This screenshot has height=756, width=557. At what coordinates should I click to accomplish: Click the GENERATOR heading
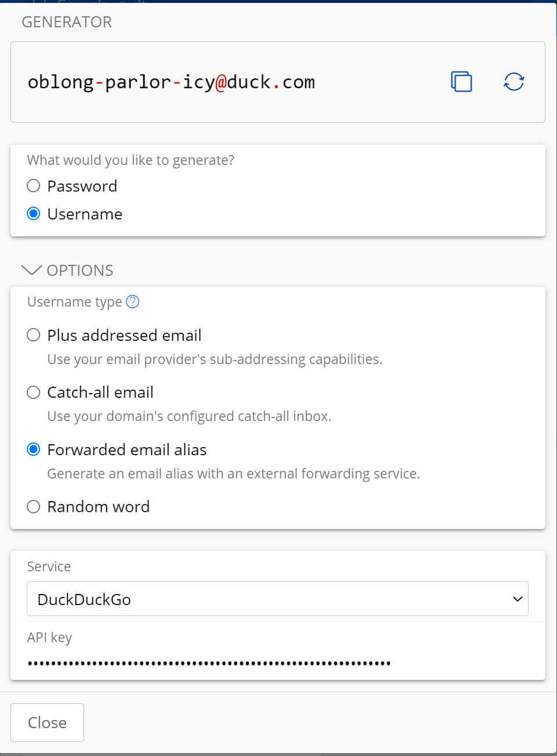coord(67,22)
